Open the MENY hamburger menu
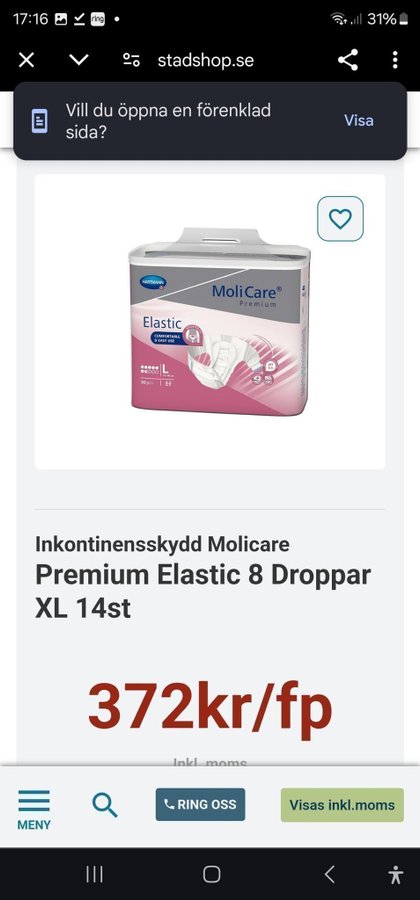The image size is (420, 900). coord(34,809)
